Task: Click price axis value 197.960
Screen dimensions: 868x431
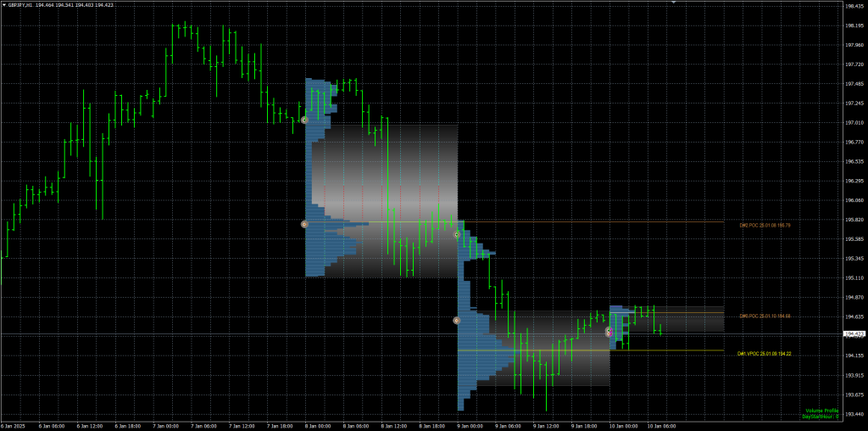Action: (854, 45)
